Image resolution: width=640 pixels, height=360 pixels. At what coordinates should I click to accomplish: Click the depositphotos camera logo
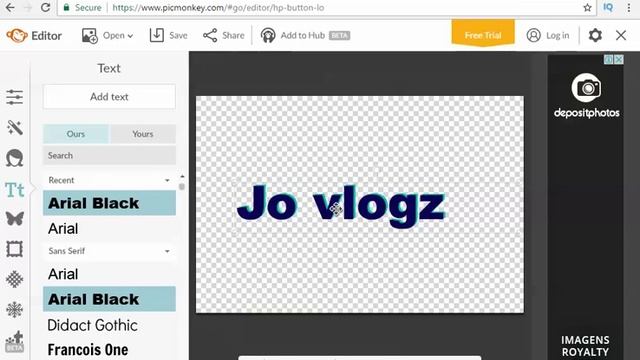[587, 88]
